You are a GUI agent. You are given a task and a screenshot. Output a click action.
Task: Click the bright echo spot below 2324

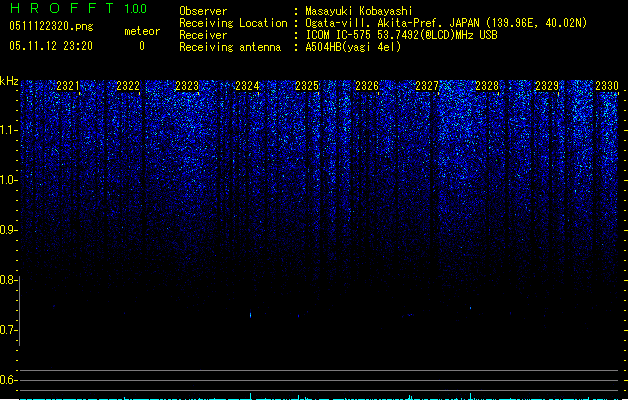251,315
